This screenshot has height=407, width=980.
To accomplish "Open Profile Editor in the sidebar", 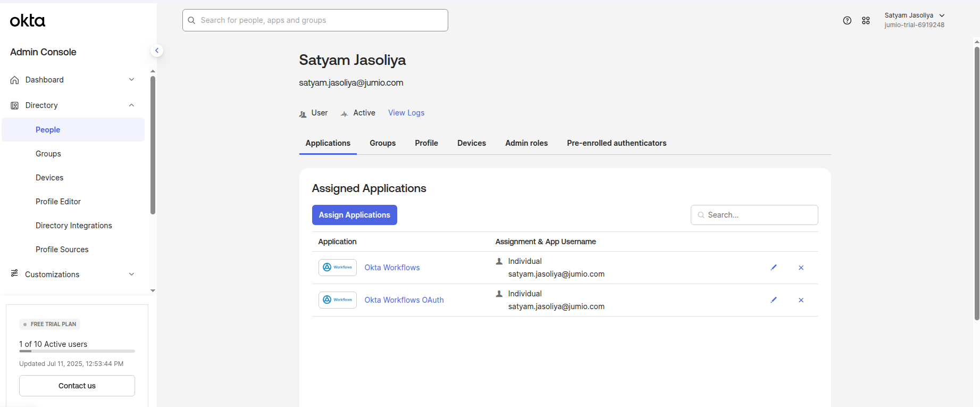I will tap(58, 202).
